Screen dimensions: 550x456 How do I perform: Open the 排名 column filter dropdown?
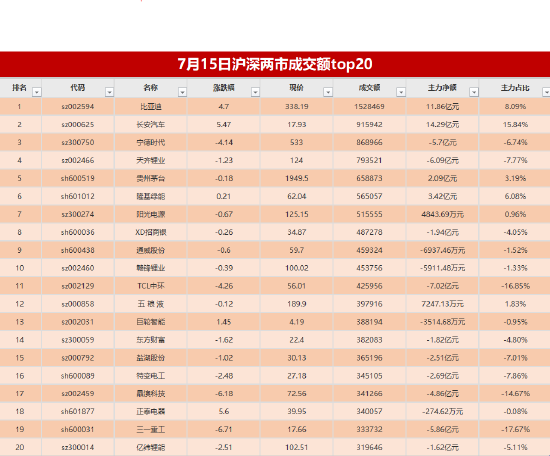click(36, 92)
